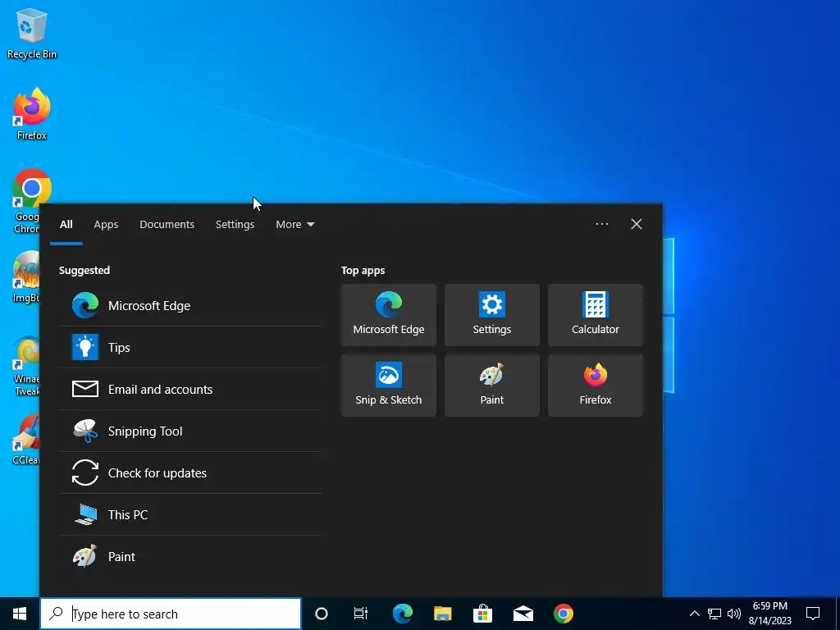Open Microsoft Store from the taskbar
Image resolution: width=840 pixels, height=630 pixels.
tap(482, 614)
